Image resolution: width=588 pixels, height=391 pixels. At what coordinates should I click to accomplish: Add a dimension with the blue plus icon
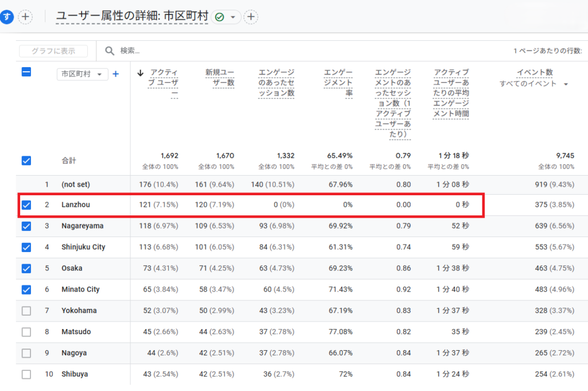click(x=115, y=74)
